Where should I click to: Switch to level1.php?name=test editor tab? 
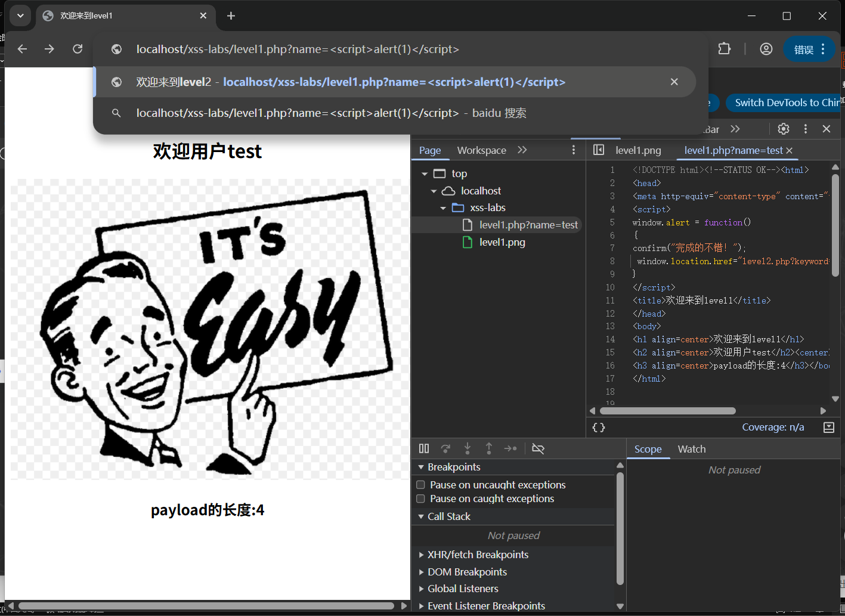tap(733, 150)
